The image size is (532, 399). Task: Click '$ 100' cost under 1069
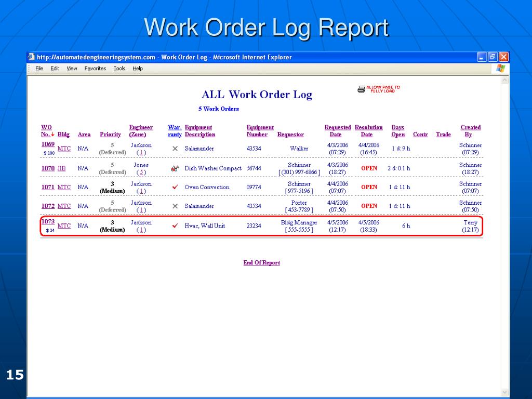(x=49, y=153)
